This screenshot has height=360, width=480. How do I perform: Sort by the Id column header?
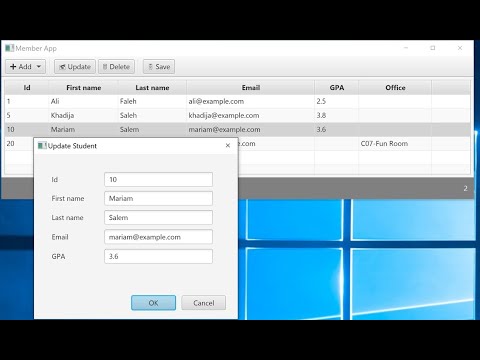(27, 88)
